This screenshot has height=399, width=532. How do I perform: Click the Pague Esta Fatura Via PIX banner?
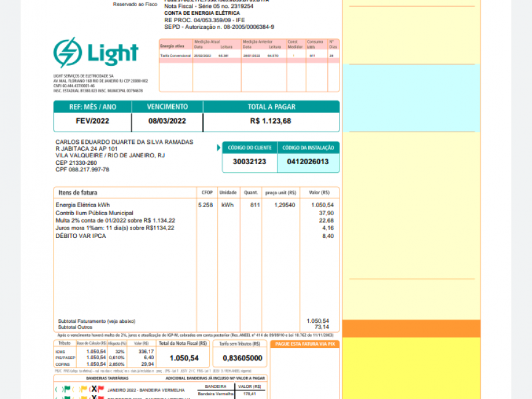[x=304, y=344]
